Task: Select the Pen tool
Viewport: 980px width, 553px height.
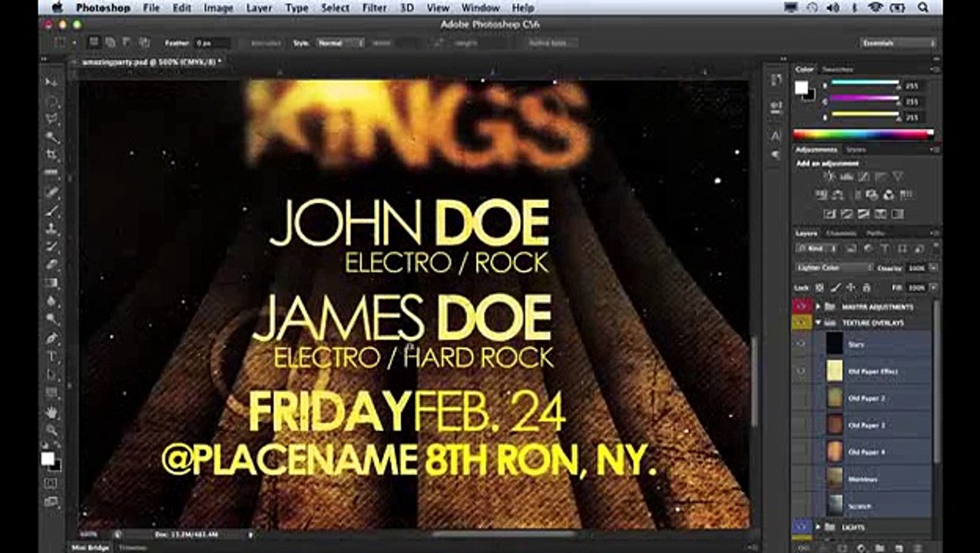Action: coord(51,338)
